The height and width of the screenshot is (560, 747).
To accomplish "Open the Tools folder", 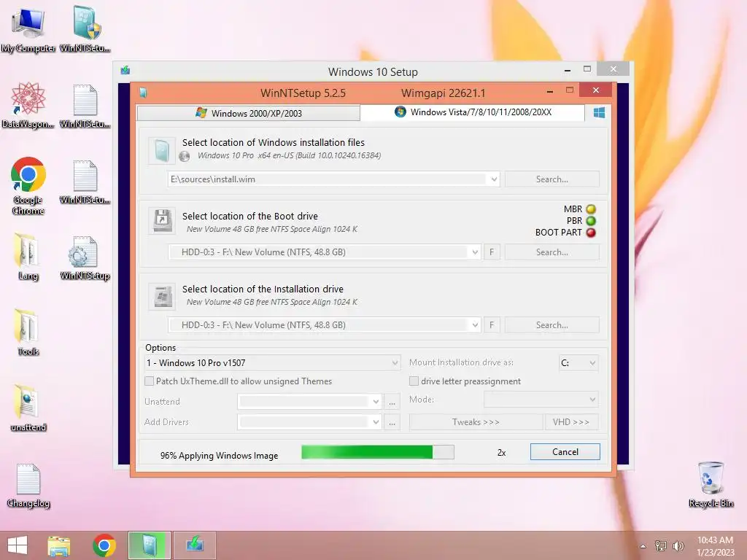I will pyautogui.click(x=28, y=332).
